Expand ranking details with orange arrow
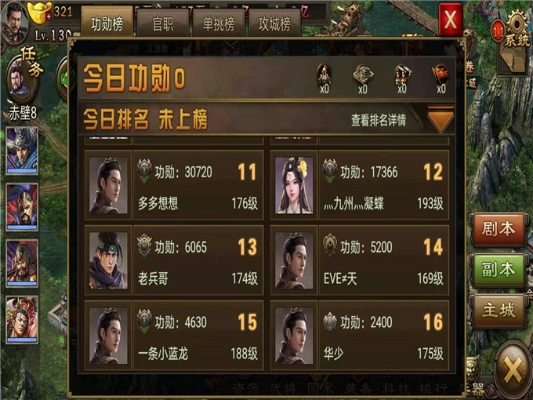533x400 pixels. pyautogui.click(x=440, y=120)
